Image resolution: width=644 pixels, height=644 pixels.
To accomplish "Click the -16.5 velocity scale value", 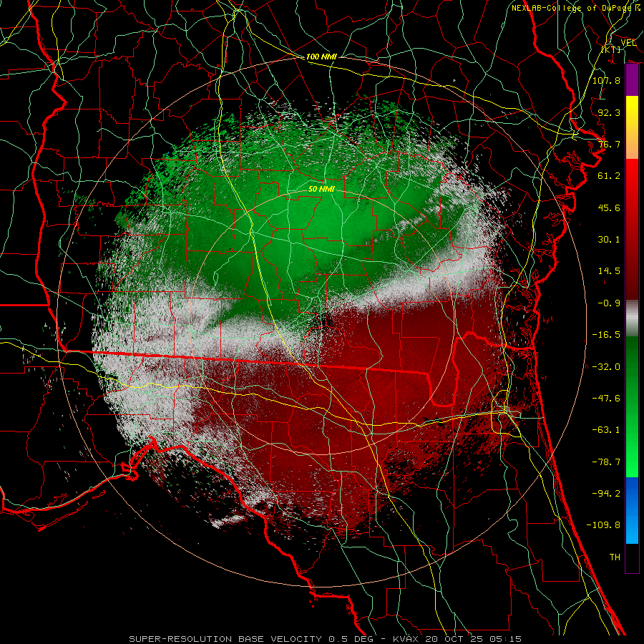I will (x=606, y=335).
